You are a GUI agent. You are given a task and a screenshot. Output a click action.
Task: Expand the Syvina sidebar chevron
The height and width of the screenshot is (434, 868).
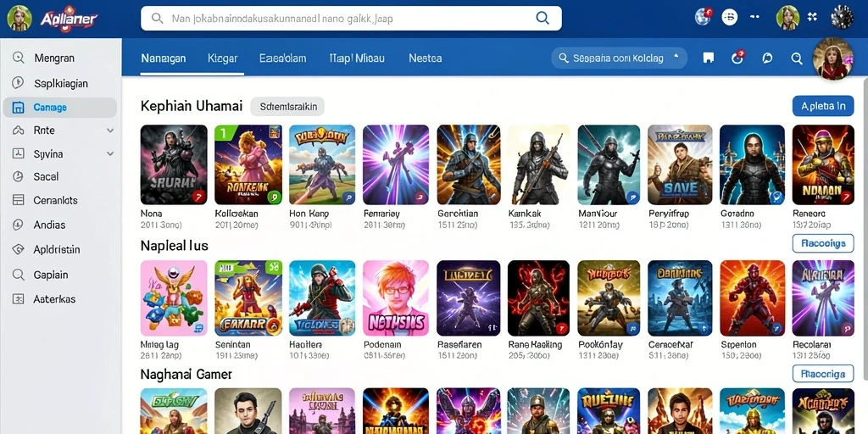[110, 154]
